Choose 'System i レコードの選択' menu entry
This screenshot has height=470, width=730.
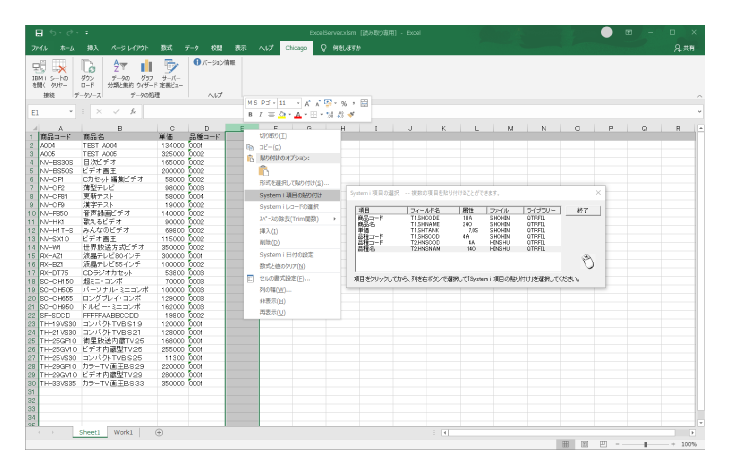(x=292, y=207)
